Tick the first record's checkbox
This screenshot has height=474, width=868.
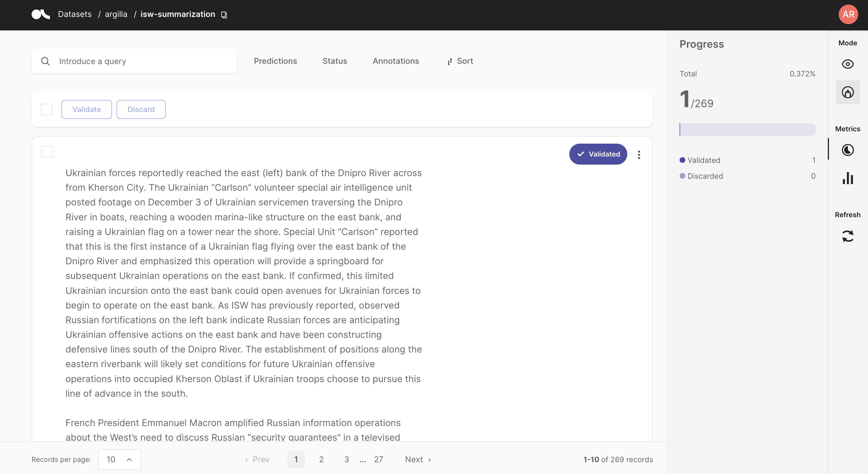click(47, 152)
